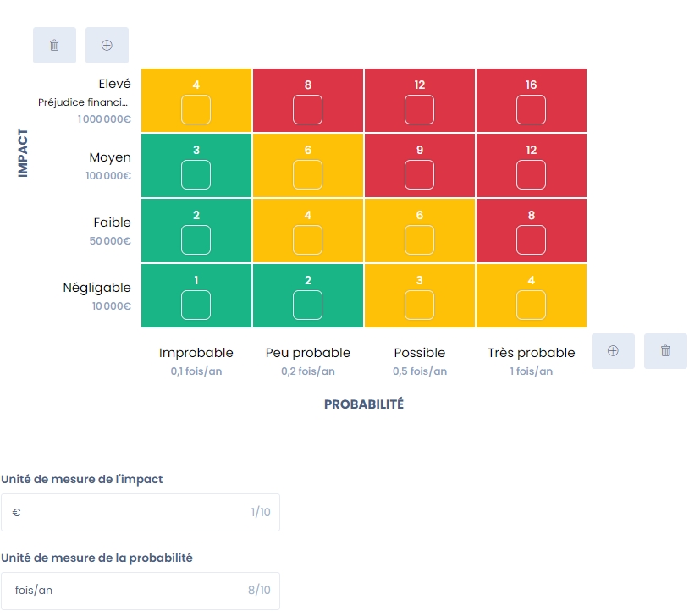
Task: Click the Préjudice financi… description under Elevé
Action: click(84, 102)
